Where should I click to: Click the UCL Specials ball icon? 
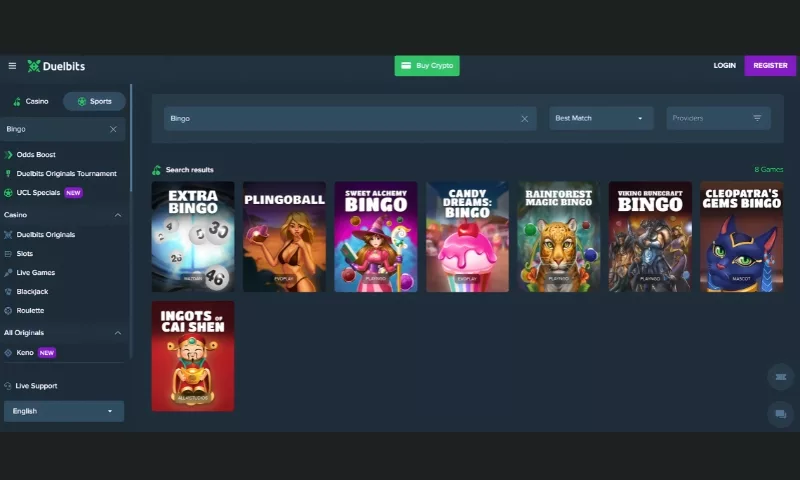click(8, 193)
